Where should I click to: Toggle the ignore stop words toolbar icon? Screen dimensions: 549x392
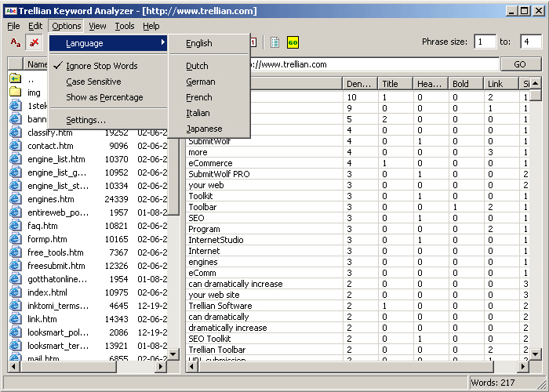pos(34,42)
